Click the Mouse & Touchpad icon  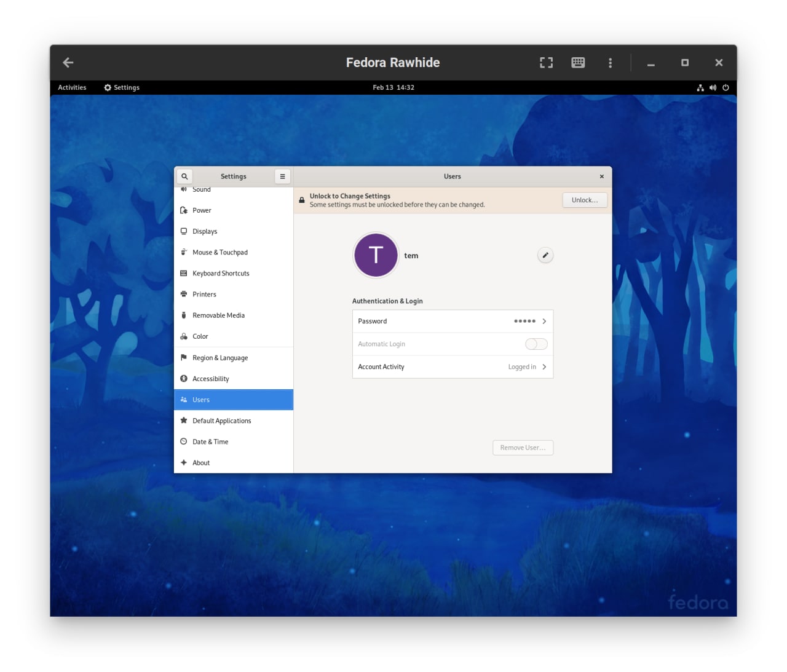(184, 252)
